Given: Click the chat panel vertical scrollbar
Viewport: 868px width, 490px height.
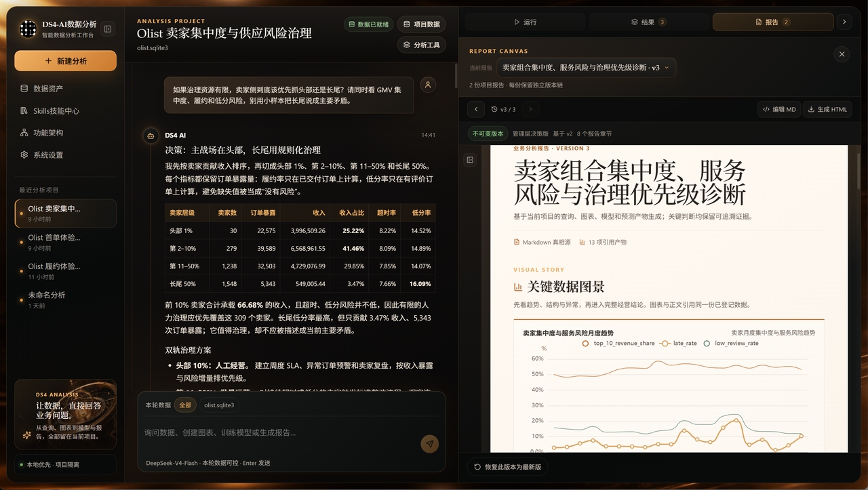Looking at the screenshot, I should point(456,76).
